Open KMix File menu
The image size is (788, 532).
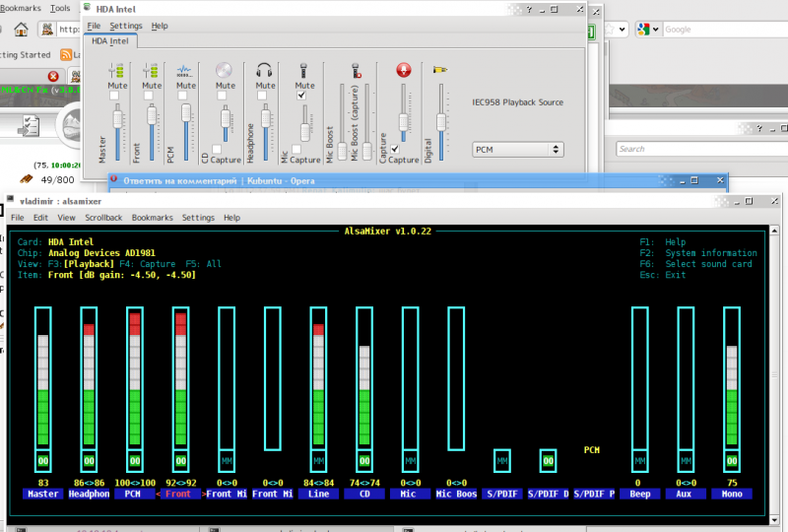click(x=94, y=26)
